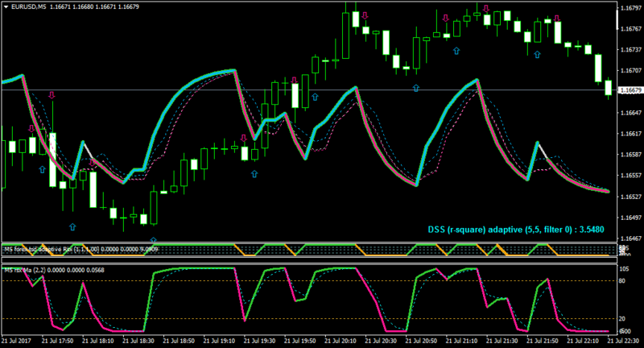Click the 80 level label in the rsx Ma pane

[x=621, y=281]
